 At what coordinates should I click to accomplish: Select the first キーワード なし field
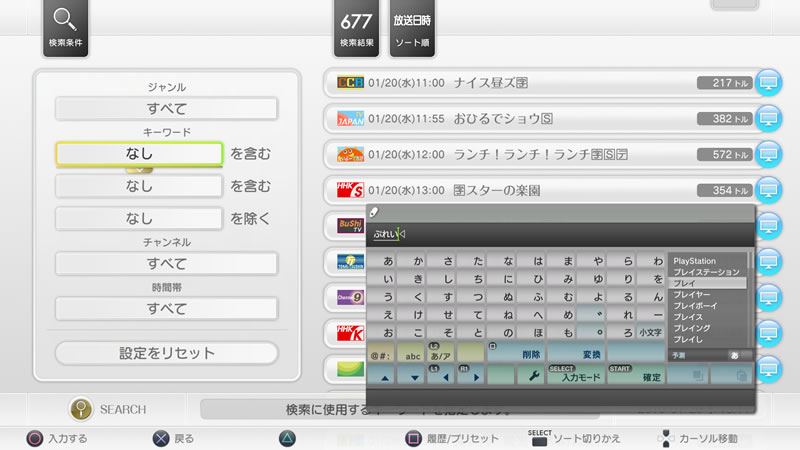click(139, 153)
